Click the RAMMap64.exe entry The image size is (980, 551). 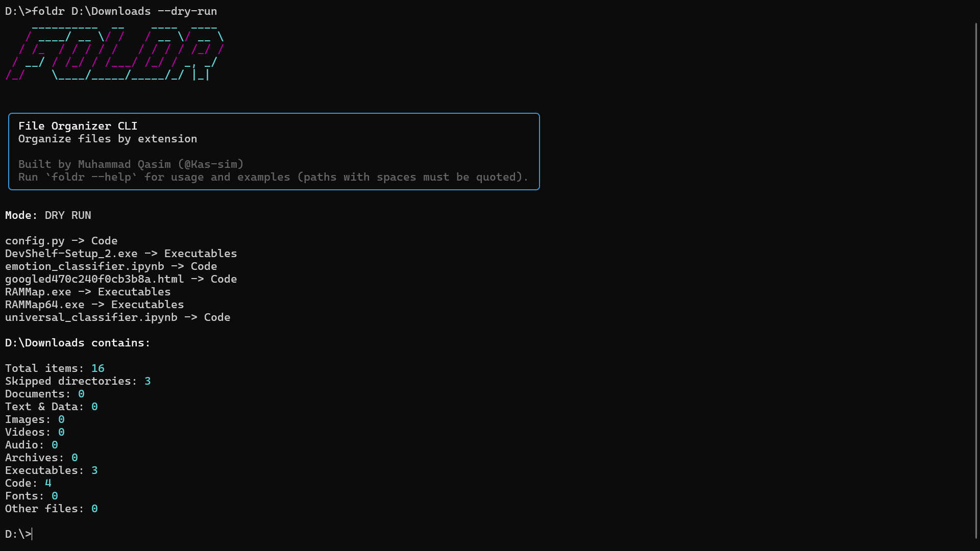[x=44, y=304]
